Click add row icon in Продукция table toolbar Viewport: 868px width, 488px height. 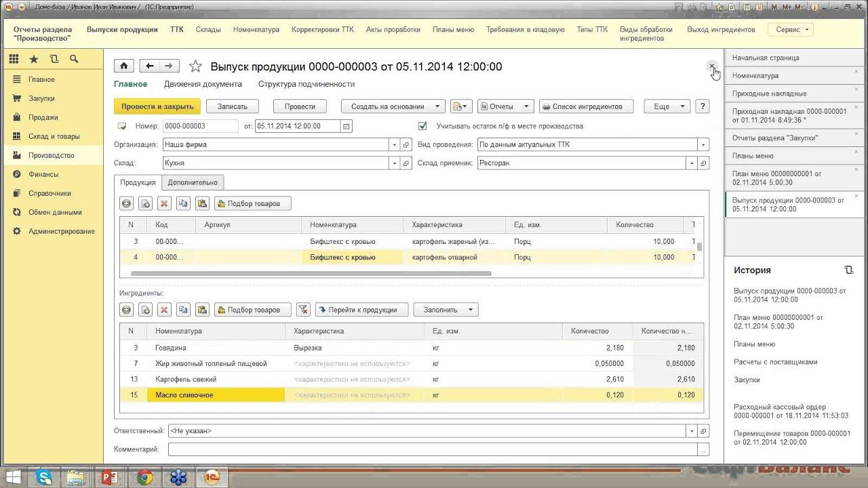[x=126, y=203]
